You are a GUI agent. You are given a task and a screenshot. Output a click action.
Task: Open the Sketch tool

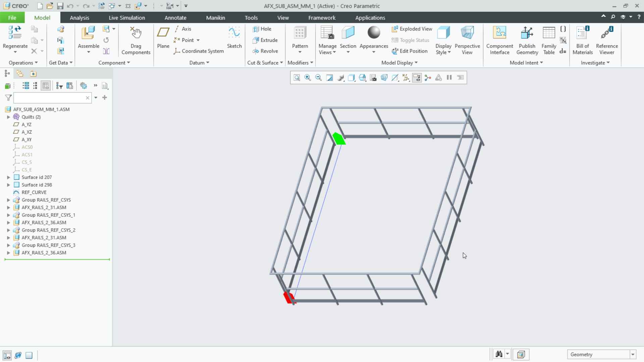(234, 34)
